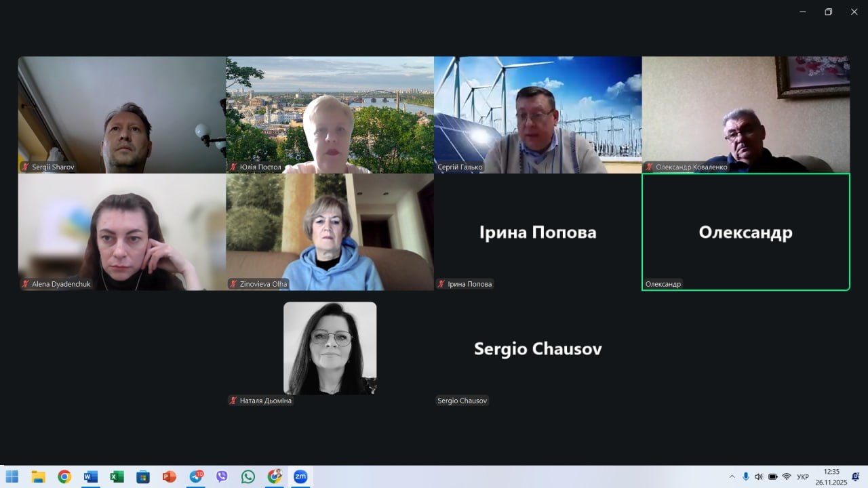Viewport: 868px width, 488px height.
Task: Select Юлія Постол's video tile
Action: coord(330,115)
